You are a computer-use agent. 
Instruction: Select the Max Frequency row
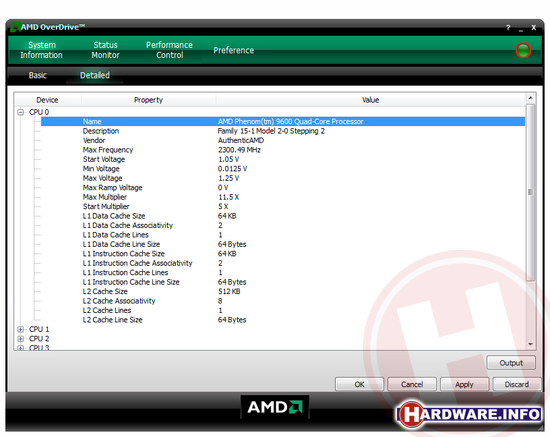(x=283, y=150)
